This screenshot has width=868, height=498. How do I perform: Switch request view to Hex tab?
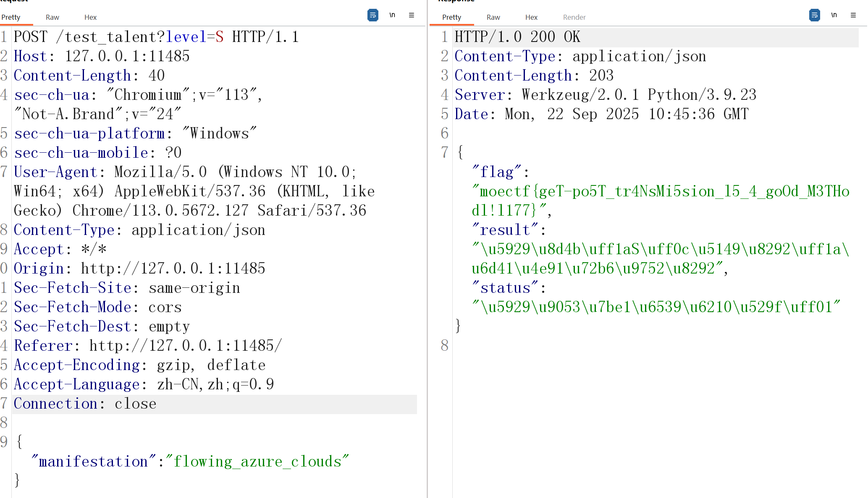(90, 17)
